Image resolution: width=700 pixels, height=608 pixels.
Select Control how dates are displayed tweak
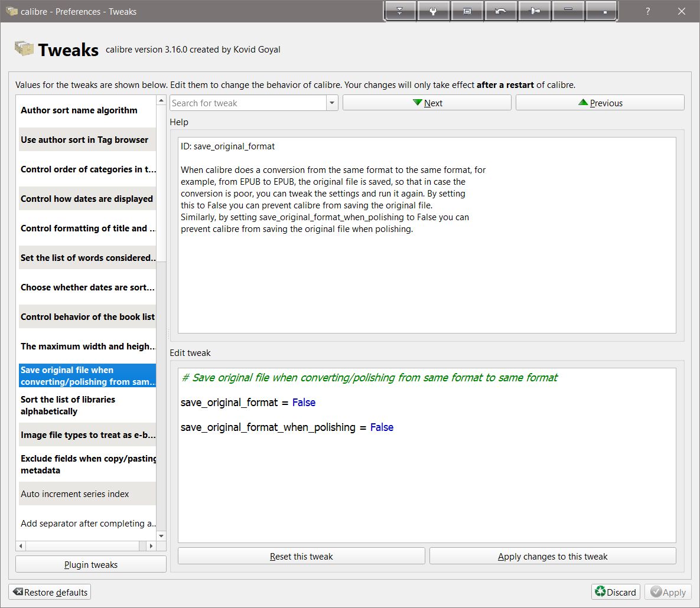87,198
